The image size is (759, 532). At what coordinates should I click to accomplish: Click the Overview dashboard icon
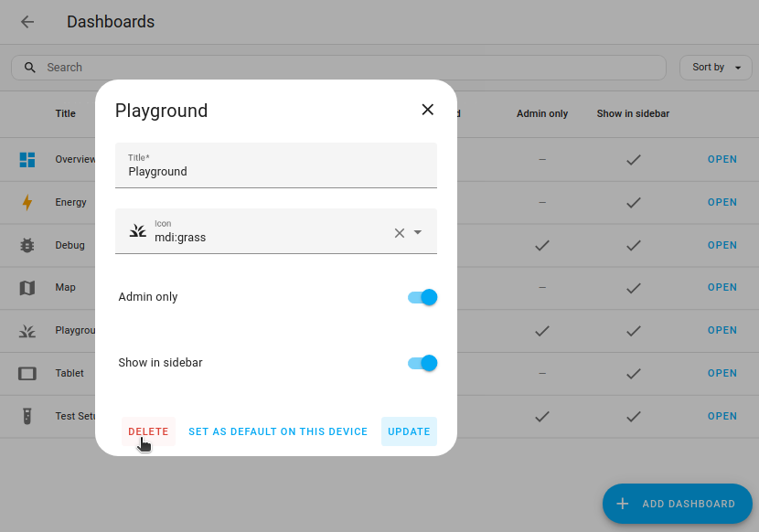coord(27,160)
